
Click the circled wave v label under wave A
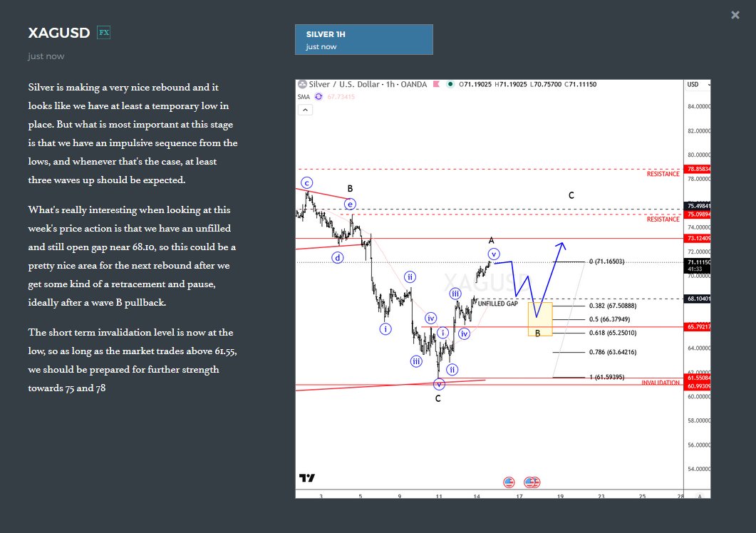[493, 254]
